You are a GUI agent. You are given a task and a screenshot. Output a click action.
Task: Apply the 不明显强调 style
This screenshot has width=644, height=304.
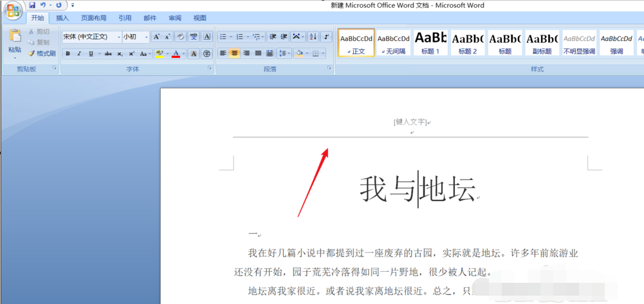(579, 42)
